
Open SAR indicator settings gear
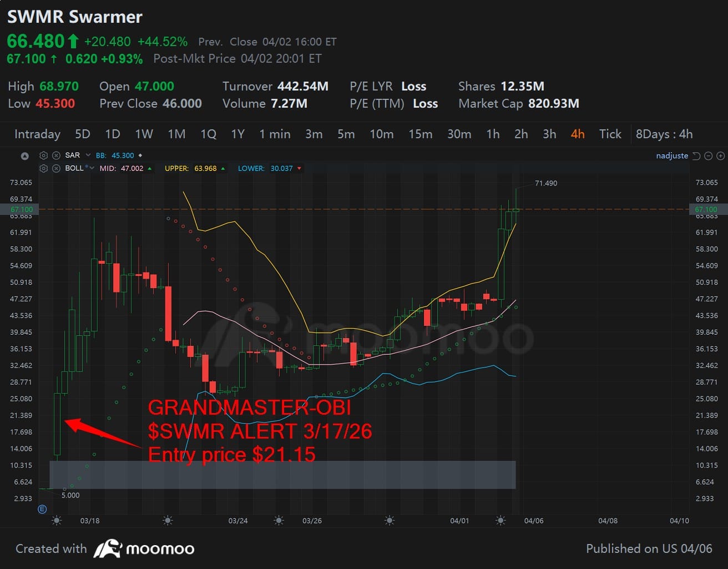coord(44,155)
